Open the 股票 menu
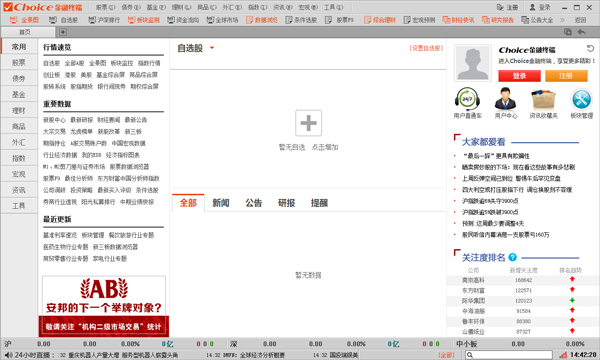Image resolution: width=600 pixels, height=360 pixels. [105, 7]
